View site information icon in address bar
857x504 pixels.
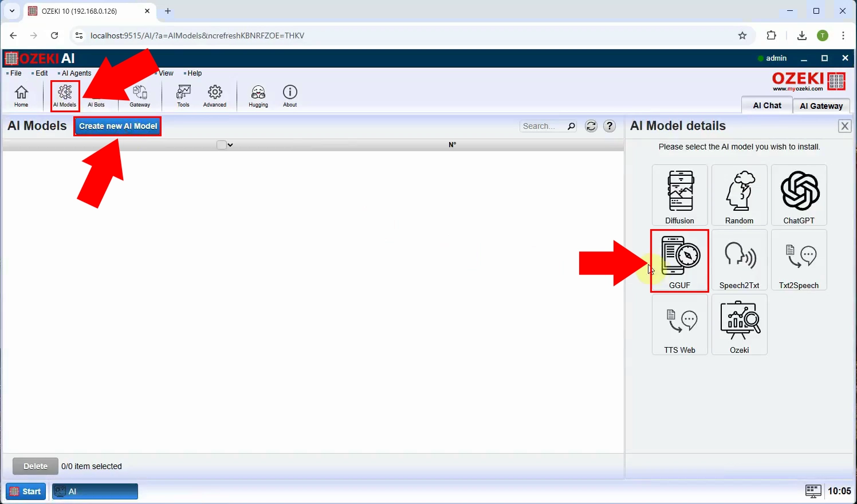(x=79, y=36)
